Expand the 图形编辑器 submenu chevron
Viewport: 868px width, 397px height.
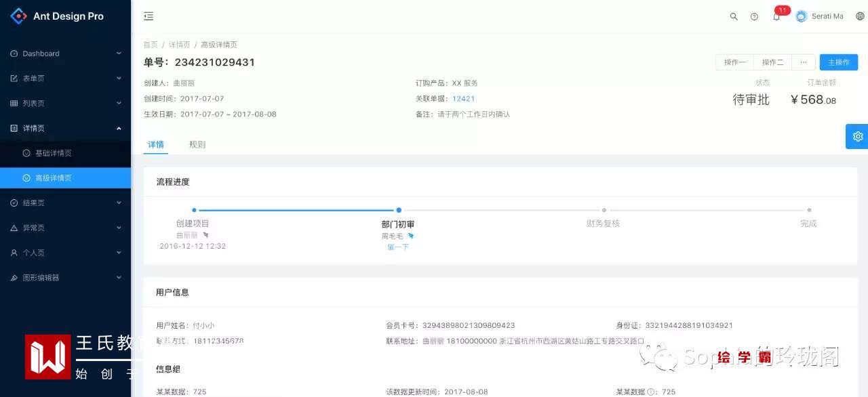click(119, 278)
